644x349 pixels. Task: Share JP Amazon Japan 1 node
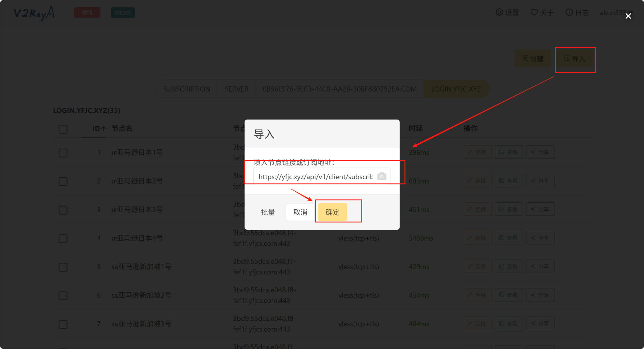[x=540, y=152]
